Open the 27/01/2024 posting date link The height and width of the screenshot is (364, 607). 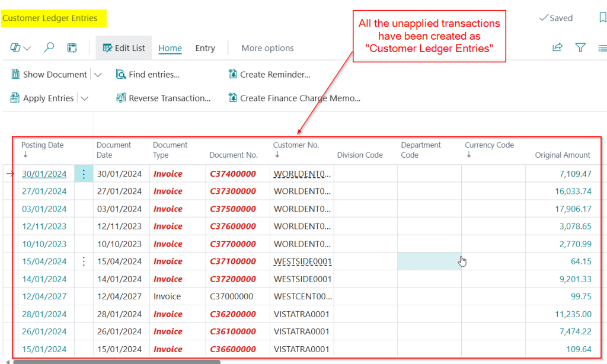click(x=44, y=191)
